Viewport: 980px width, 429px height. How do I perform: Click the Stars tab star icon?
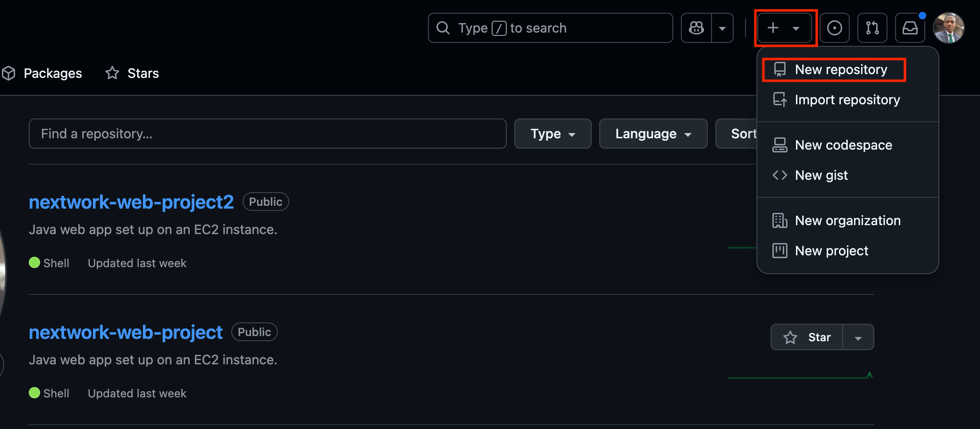coord(112,73)
